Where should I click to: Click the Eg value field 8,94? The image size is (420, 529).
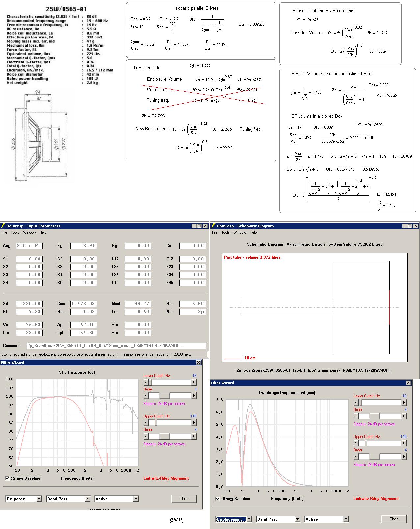tap(84, 246)
